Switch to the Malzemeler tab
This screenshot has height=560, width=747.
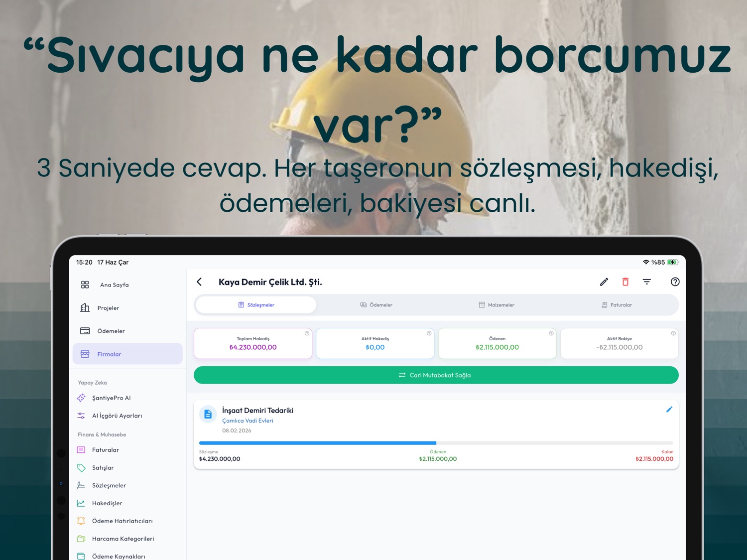(497, 305)
